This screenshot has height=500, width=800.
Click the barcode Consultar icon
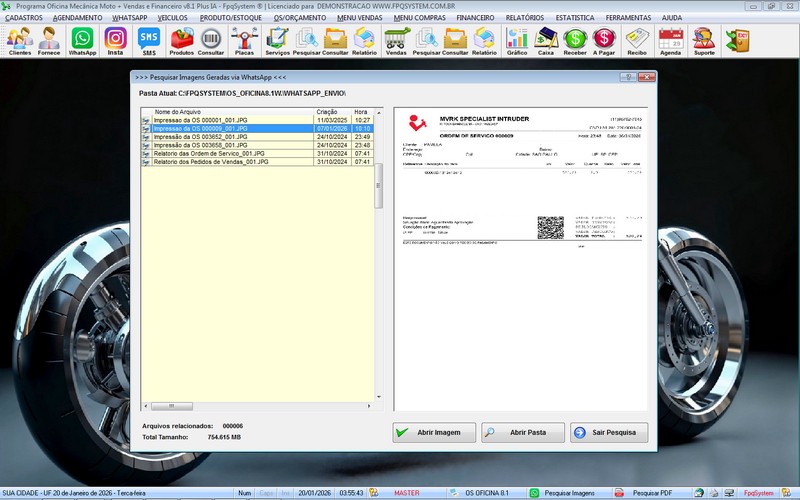coord(211,41)
